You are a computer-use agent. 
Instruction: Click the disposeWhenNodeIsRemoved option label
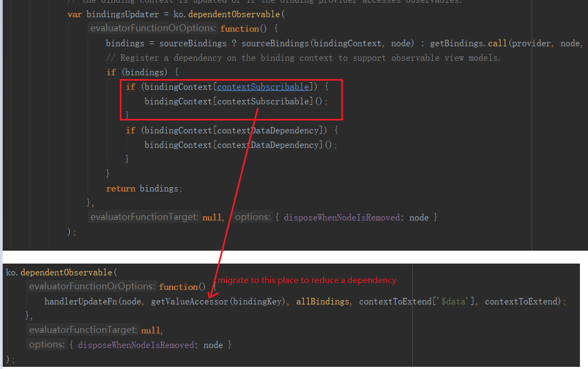coord(347,217)
